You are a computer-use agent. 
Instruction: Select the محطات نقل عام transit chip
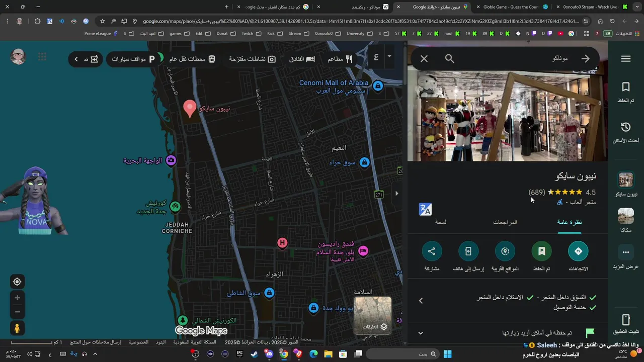tap(192, 59)
